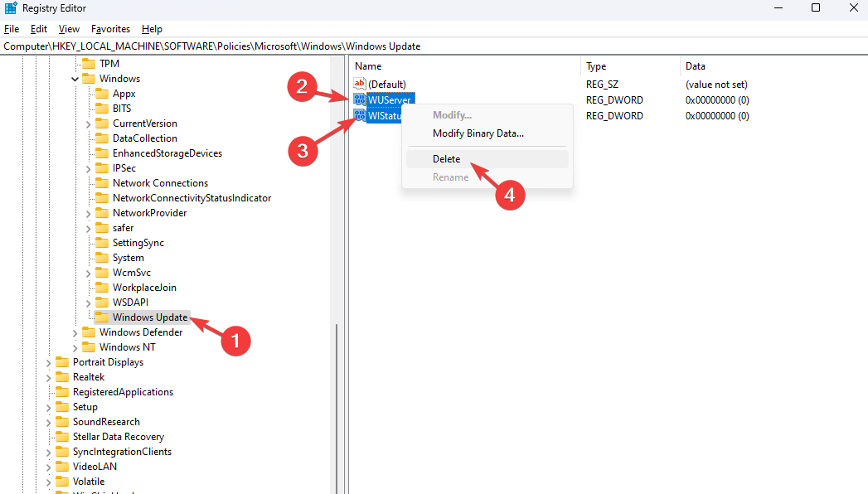
Task: Expand the NetworkProvider key
Action: 88,214
